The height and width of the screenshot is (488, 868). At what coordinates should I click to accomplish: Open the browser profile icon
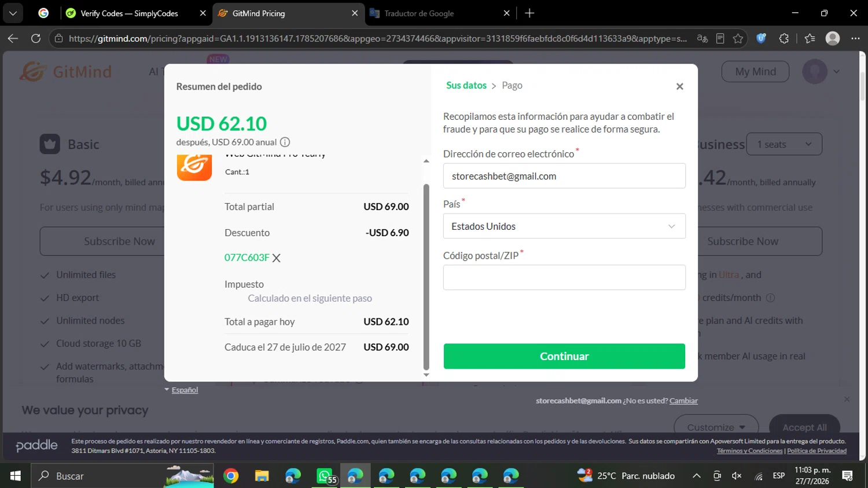(x=833, y=38)
